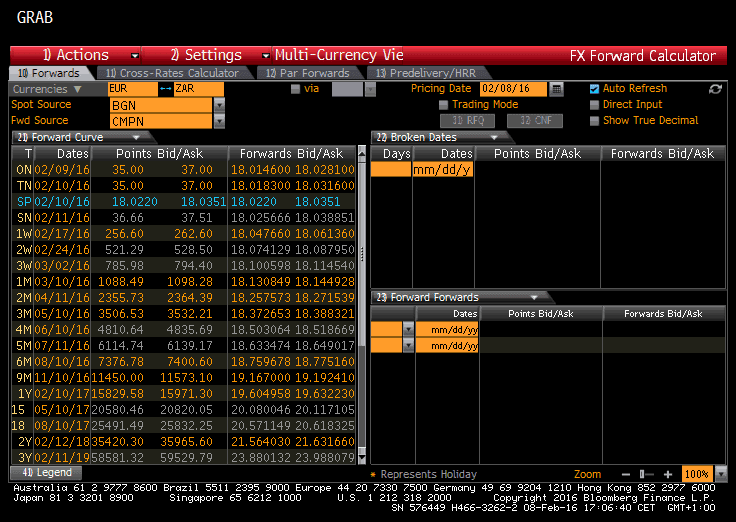
Task: Open the Settings menu dropdown arrow
Action: pos(266,56)
